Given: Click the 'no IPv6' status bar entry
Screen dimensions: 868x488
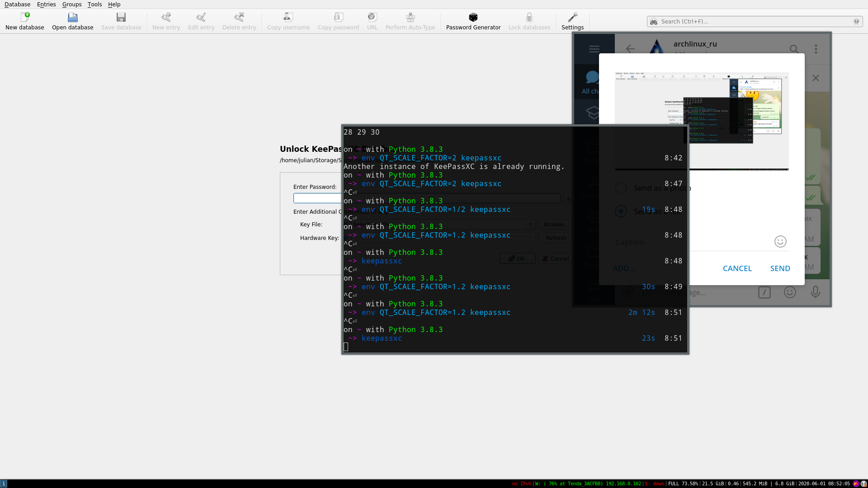Looking at the screenshot, I should [522, 484].
